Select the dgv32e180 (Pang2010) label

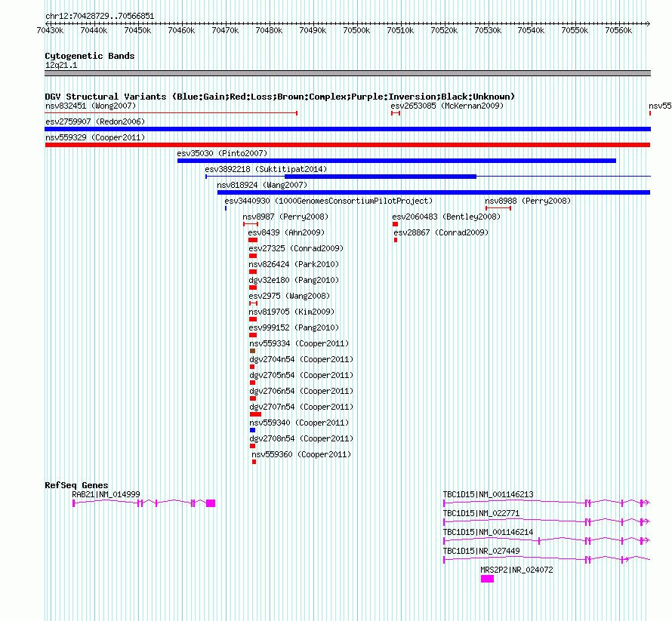(294, 280)
